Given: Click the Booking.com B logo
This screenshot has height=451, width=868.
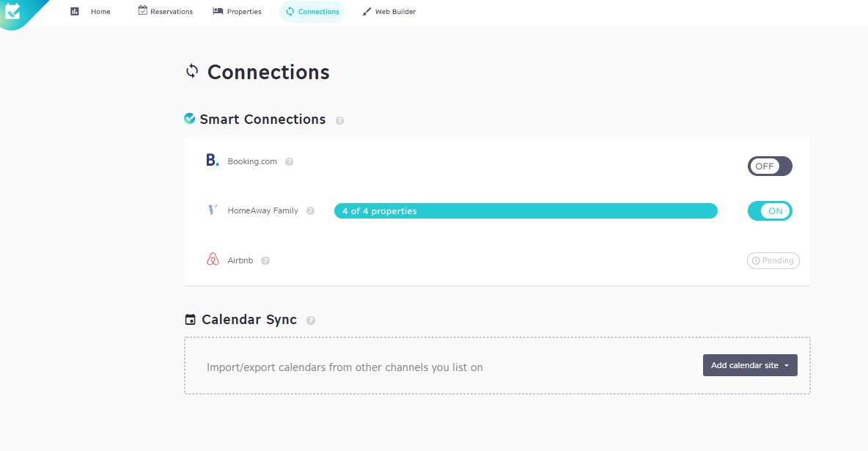Looking at the screenshot, I should (x=213, y=160).
